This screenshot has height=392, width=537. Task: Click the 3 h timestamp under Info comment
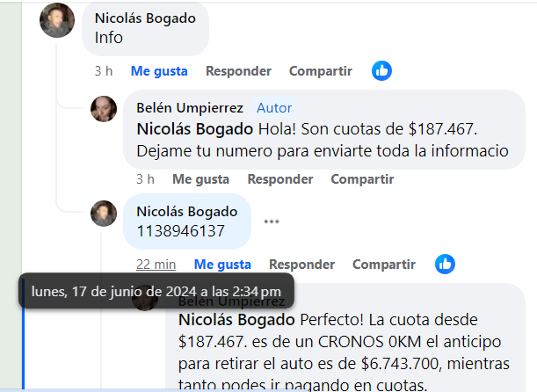(x=104, y=71)
